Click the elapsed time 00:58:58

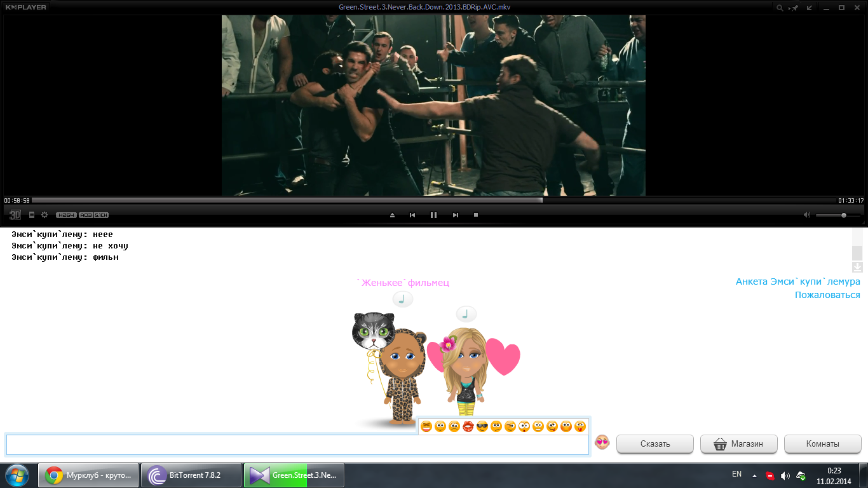[x=17, y=200]
